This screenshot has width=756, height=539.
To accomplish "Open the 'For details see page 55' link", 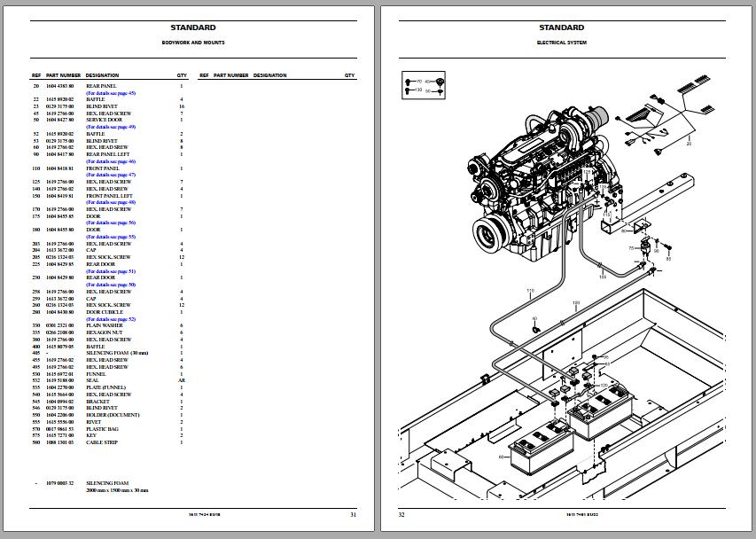I will click(x=111, y=237).
